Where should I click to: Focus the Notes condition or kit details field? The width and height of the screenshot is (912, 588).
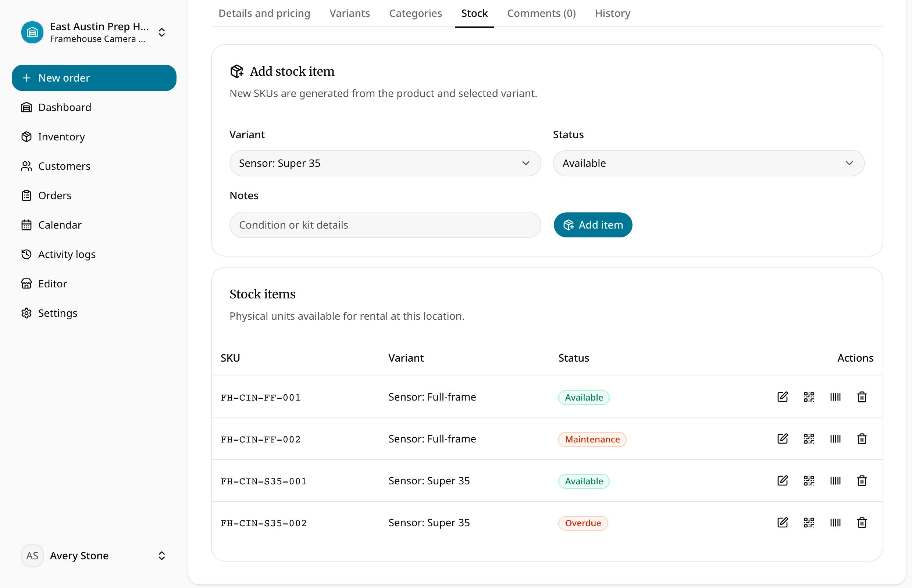[x=385, y=225]
